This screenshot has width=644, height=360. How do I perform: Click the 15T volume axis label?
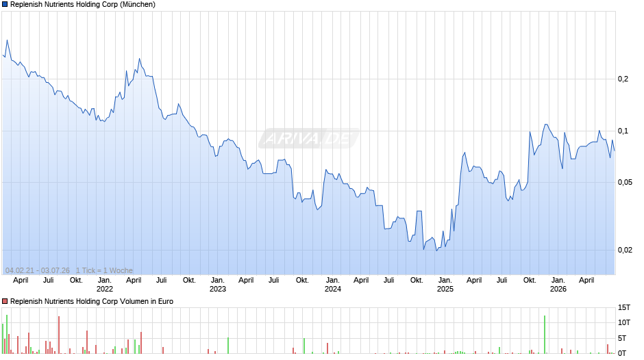[624, 307]
